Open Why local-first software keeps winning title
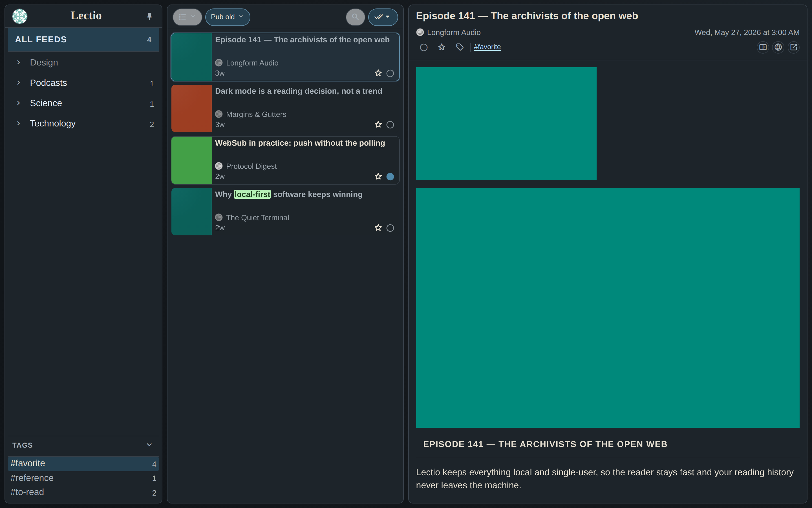Screen dimensions: 812x508 pos(288,194)
